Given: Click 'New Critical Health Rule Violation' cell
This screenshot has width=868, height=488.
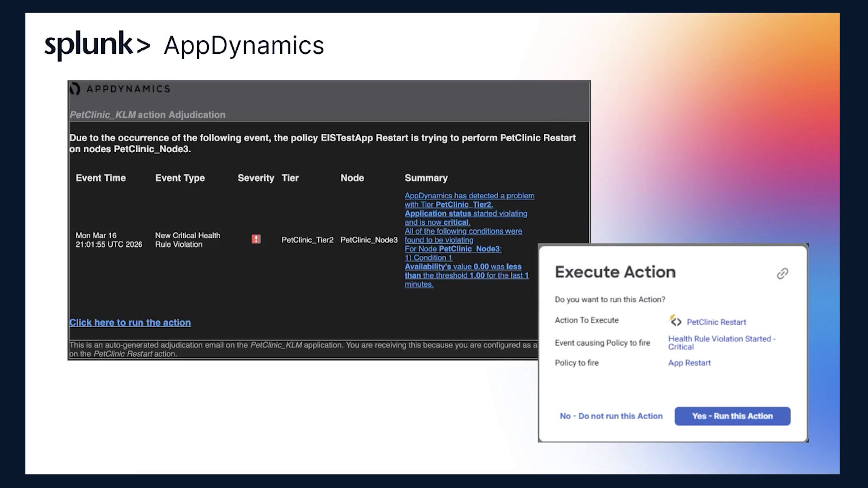Looking at the screenshot, I should pyautogui.click(x=188, y=240).
